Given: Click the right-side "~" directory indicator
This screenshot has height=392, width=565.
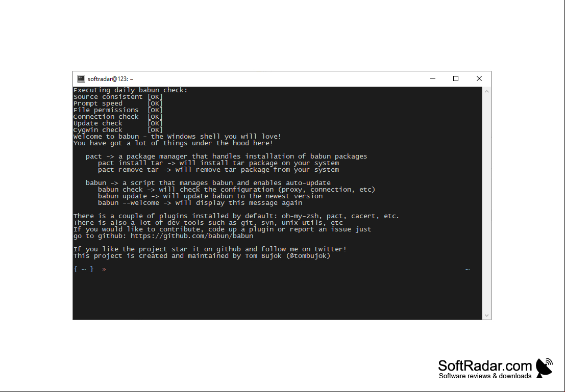Looking at the screenshot, I should (x=468, y=270).
